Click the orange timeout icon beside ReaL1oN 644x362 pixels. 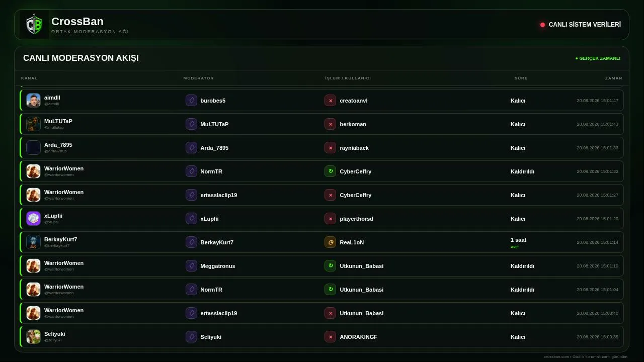(x=330, y=242)
